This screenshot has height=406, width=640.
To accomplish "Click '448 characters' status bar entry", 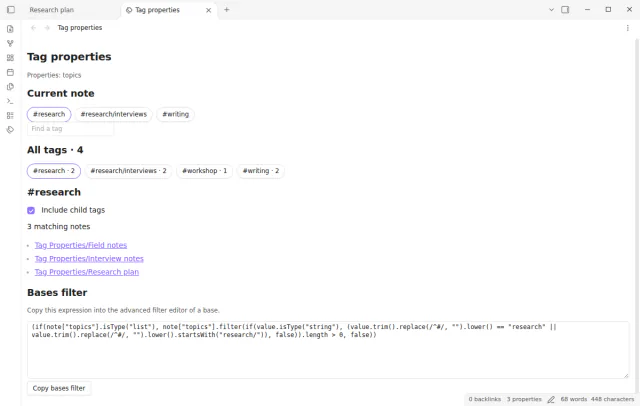I will 612,399.
